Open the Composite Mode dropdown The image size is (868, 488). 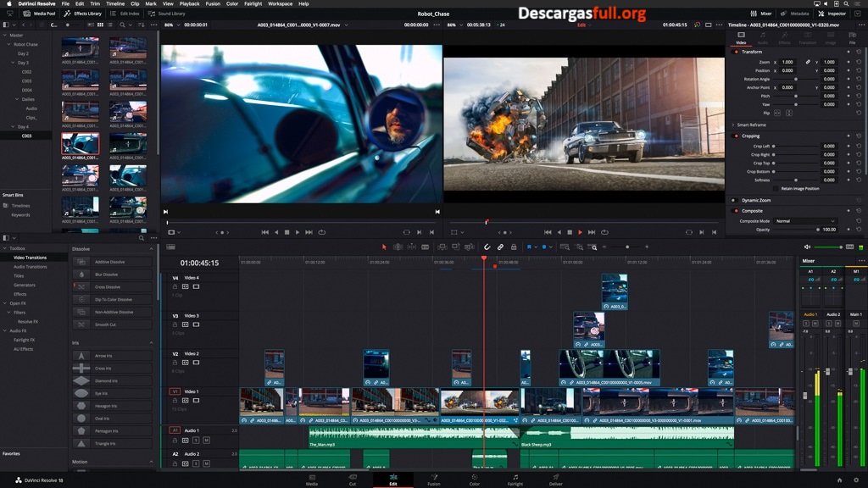(x=805, y=221)
